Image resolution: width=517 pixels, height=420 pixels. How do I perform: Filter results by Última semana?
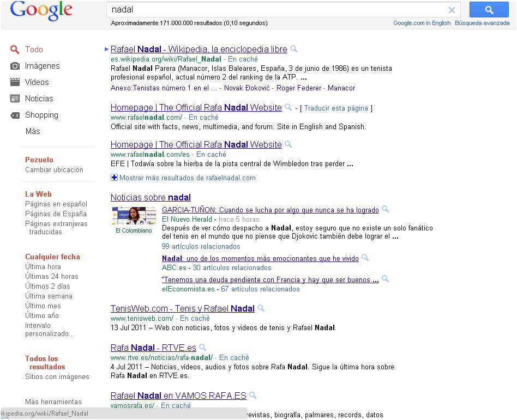(49, 296)
